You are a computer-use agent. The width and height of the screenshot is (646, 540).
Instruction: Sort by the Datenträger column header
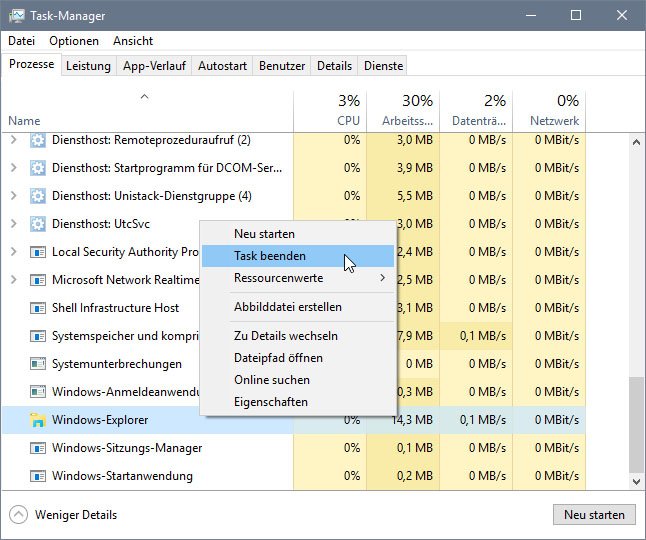click(476, 111)
